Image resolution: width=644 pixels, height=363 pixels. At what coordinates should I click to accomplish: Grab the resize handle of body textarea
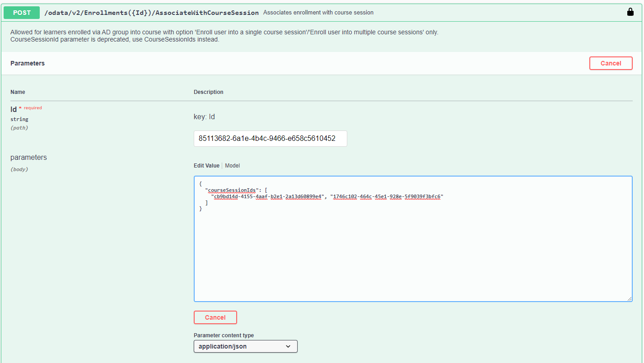pyautogui.click(x=629, y=298)
